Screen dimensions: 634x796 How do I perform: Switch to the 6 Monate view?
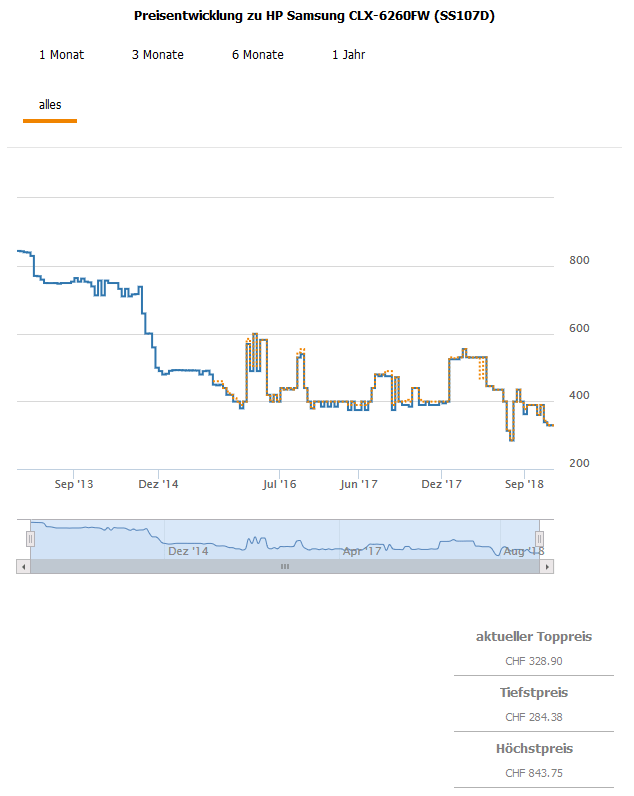coord(257,55)
